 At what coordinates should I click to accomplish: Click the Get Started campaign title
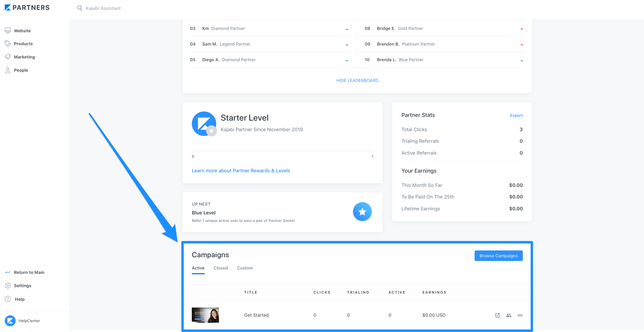[x=256, y=315]
